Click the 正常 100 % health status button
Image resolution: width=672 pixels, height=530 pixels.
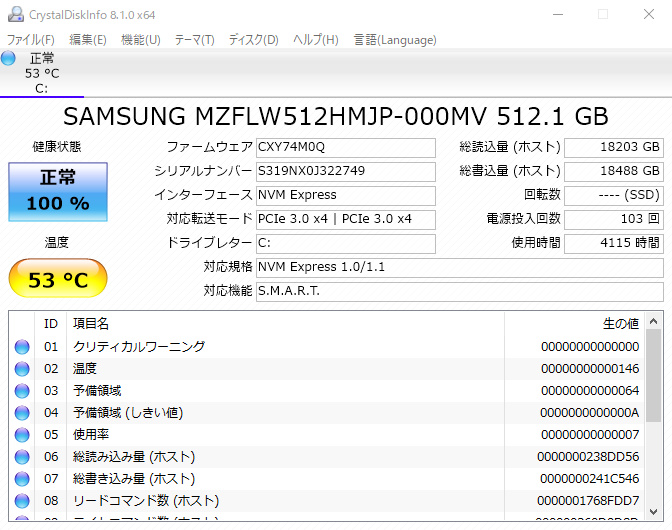click(x=58, y=192)
